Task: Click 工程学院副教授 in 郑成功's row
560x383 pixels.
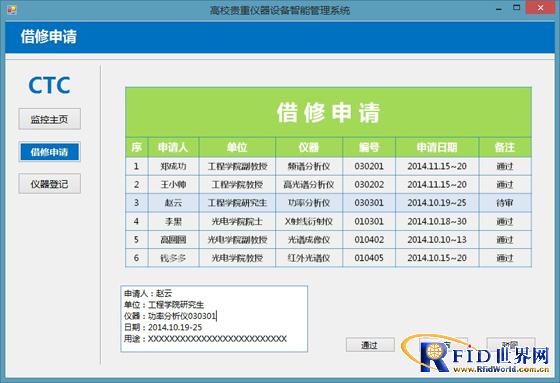Action: point(237,166)
